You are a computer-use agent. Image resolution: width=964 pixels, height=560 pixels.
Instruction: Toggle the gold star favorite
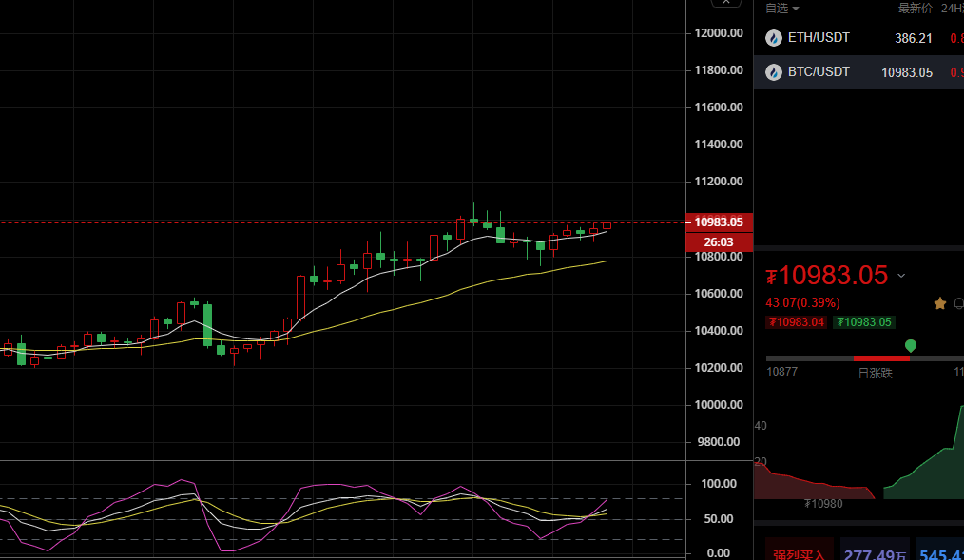click(x=939, y=303)
